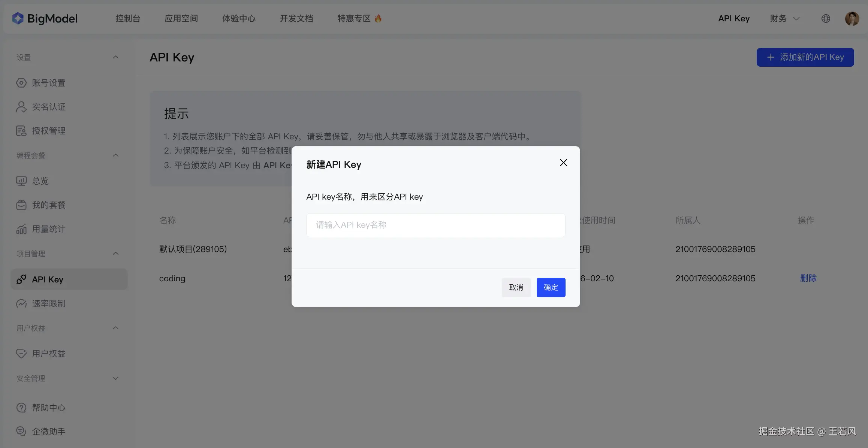The height and width of the screenshot is (448, 868).
Task: Open 账号设置 in the sidebar
Action: [x=48, y=83]
